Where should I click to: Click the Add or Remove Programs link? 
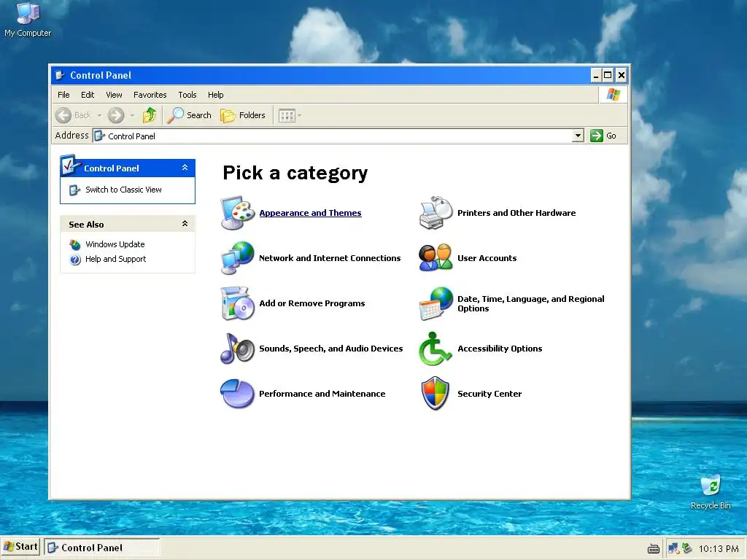click(312, 303)
